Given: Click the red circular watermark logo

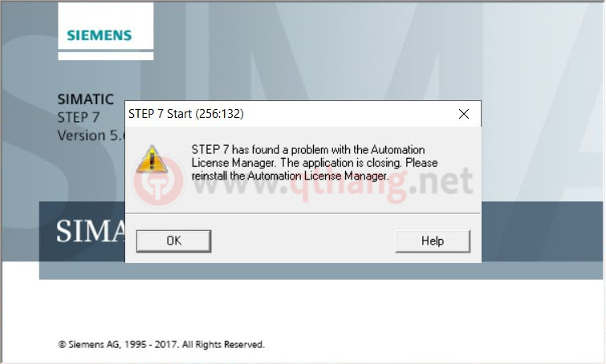Looking at the screenshot, I should coord(158,181).
